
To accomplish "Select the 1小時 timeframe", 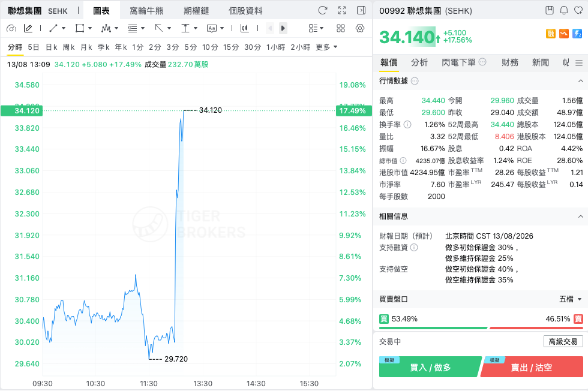I will [275, 47].
